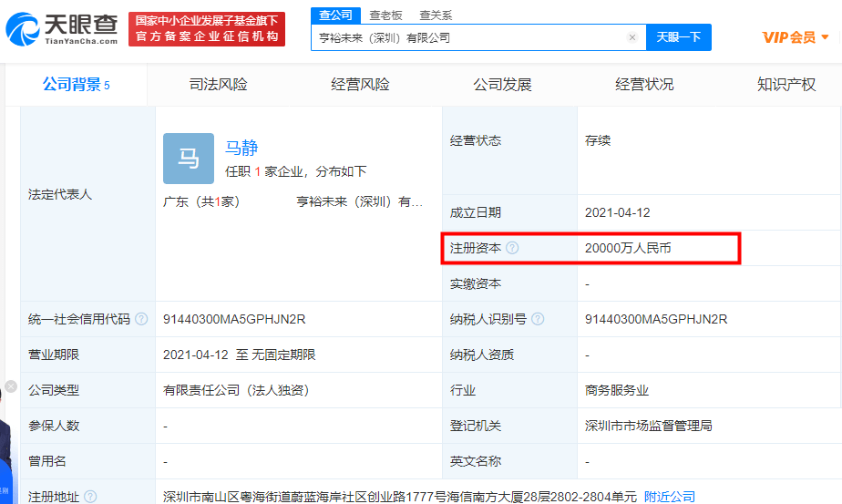Select the 查公司 search tab
The width and height of the screenshot is (842, 504).
click(x=335, y=15)
